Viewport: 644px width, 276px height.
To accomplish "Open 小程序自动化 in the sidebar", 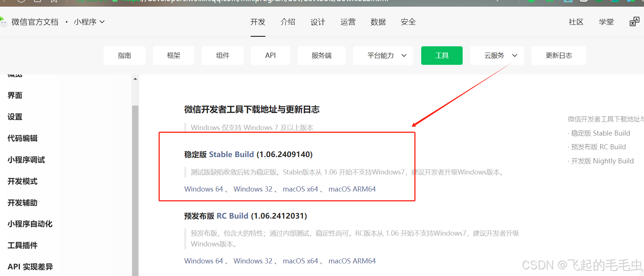I will pyautogui.click(x=30, y=224).
